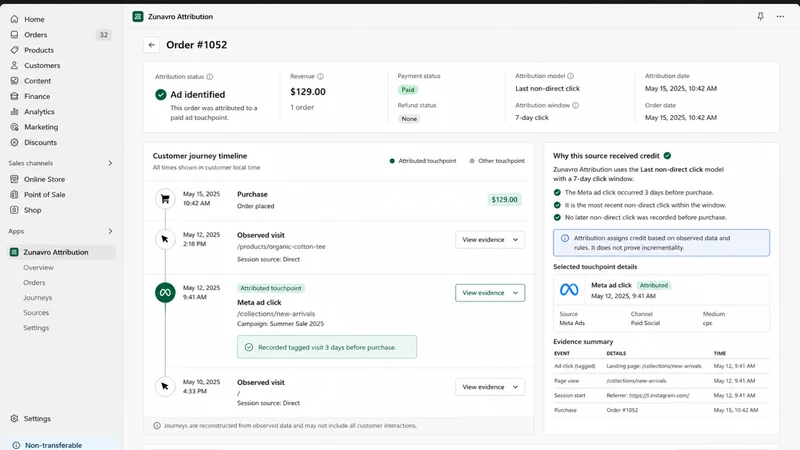Click the Referrer l.instagram.com detail

tap(648, 395)
